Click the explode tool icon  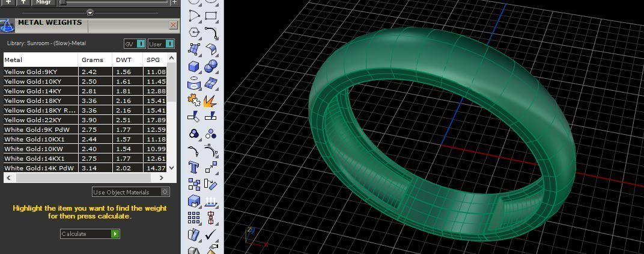211,100
